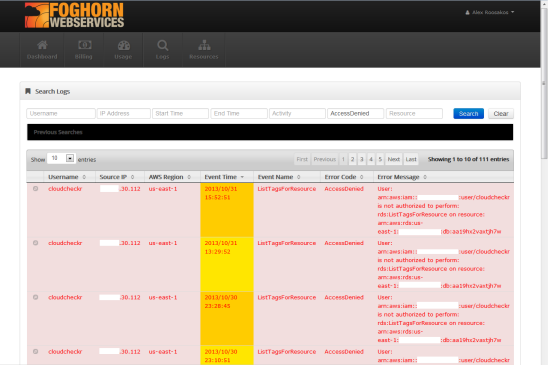Select the radio for the 13:29:52 row
This screenshot has height=365, width=550.
coord(35,243)
